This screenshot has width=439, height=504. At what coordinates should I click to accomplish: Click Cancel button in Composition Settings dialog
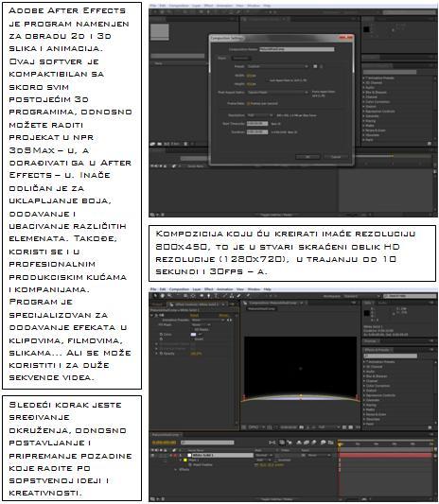pos(336,157)
